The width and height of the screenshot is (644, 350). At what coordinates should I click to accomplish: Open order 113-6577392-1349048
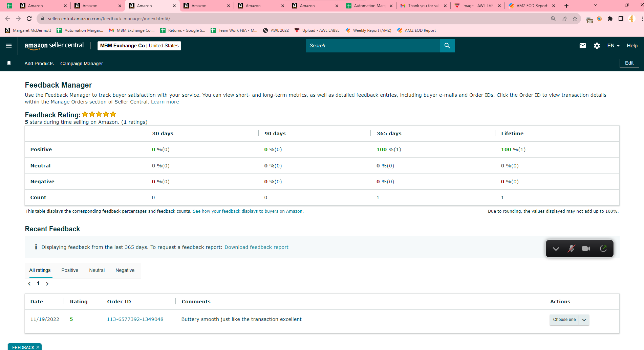(x=135, y=319)
